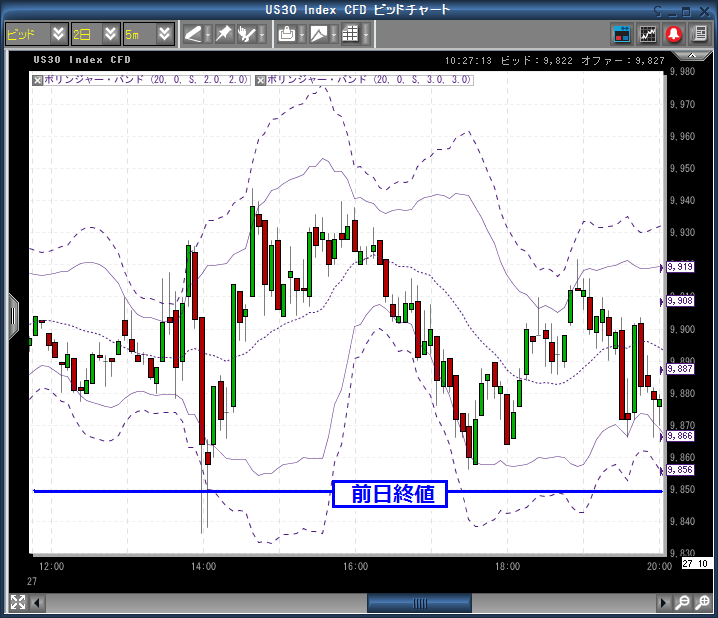
Task: Zoom out with the magnifier minus icon
Action: point(682,603)
